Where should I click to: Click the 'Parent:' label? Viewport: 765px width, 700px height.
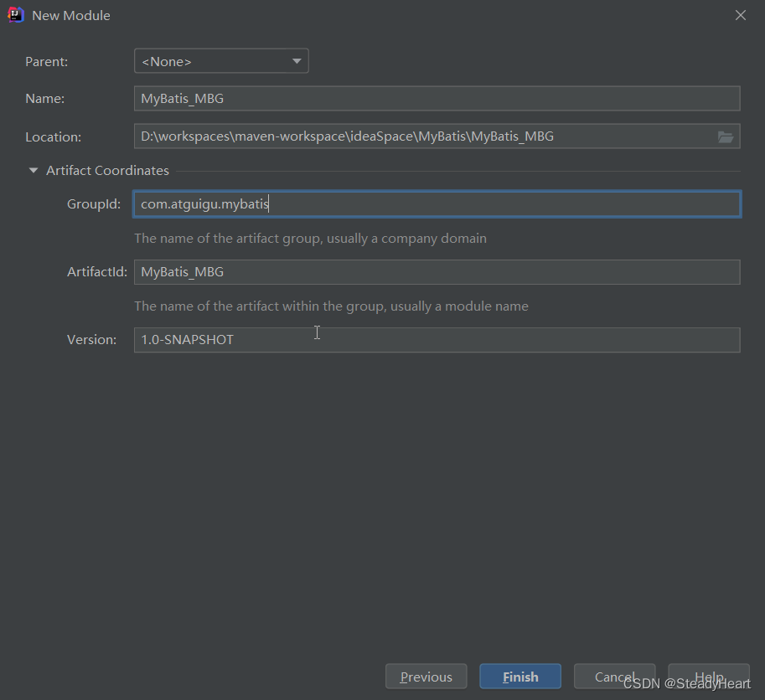tap(47, 61)
